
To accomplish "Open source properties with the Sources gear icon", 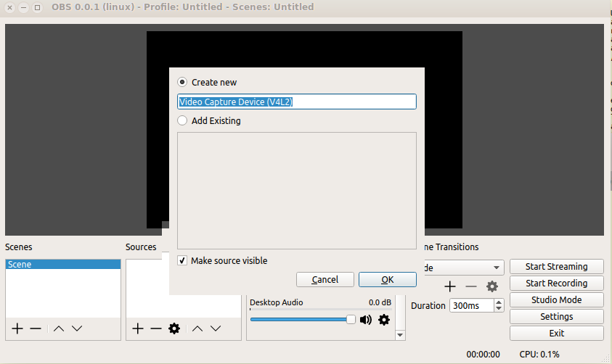I will pos(174,328).
